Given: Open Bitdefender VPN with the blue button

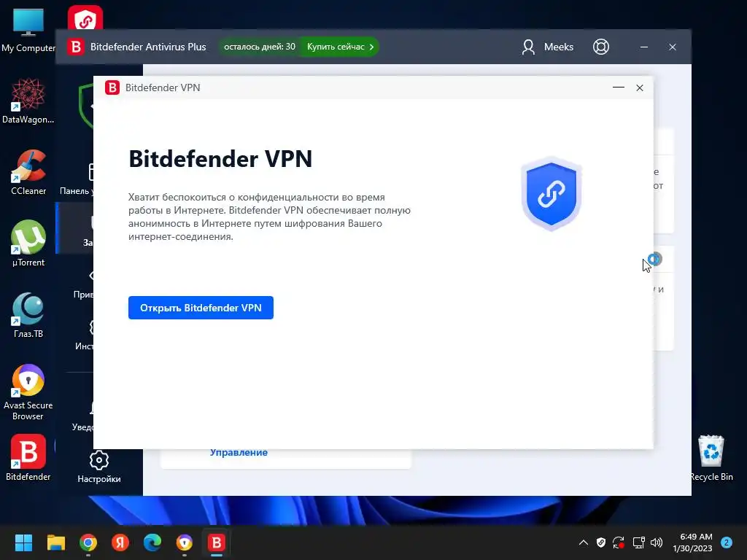Looking at the screenshot, I should click(201, 308).
